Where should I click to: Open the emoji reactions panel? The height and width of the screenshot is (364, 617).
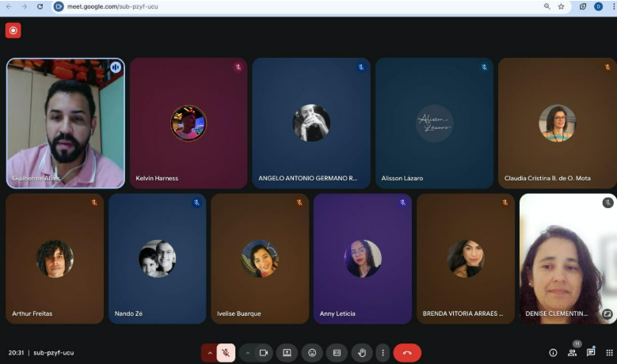click(312, 353)
